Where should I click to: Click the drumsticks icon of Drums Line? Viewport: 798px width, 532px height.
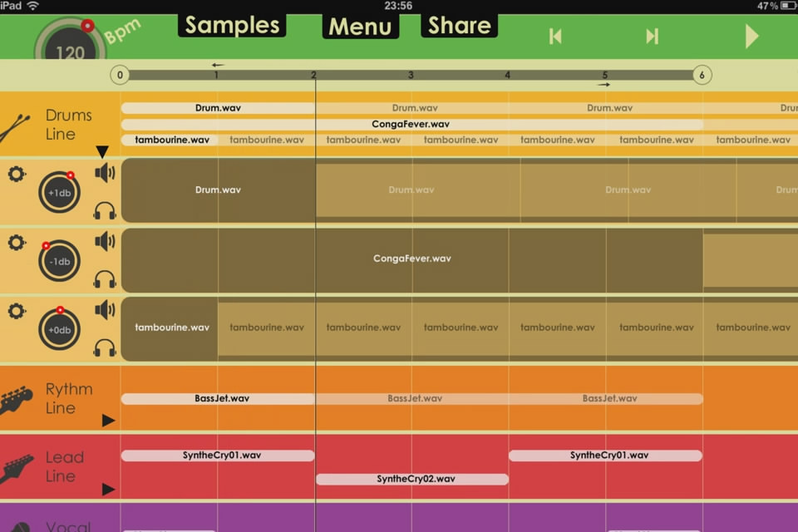(x=17, y=126)
